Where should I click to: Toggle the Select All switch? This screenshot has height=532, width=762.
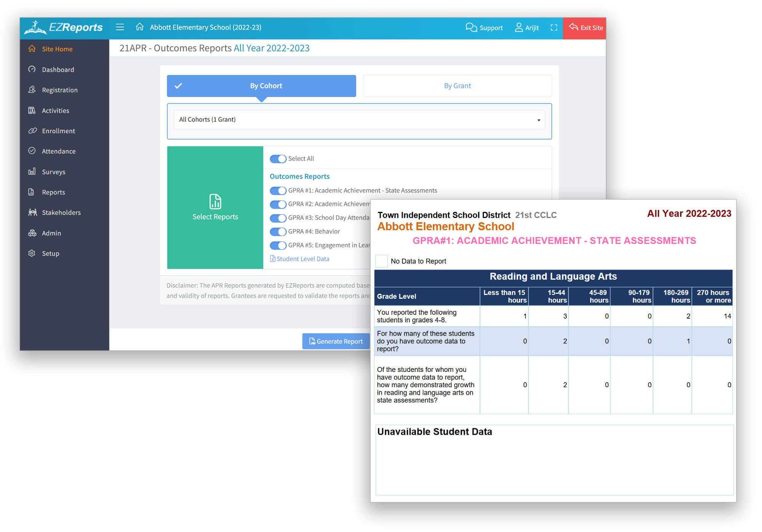(x=278, y=159)
